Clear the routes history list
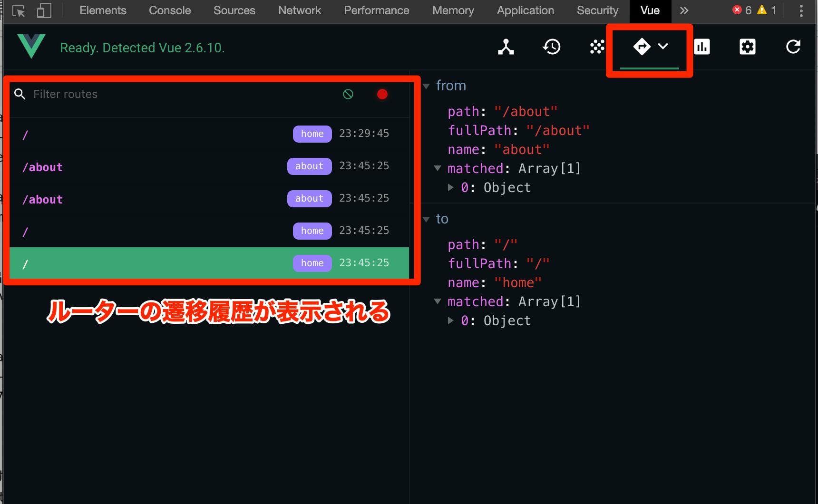 click(348, 94)
